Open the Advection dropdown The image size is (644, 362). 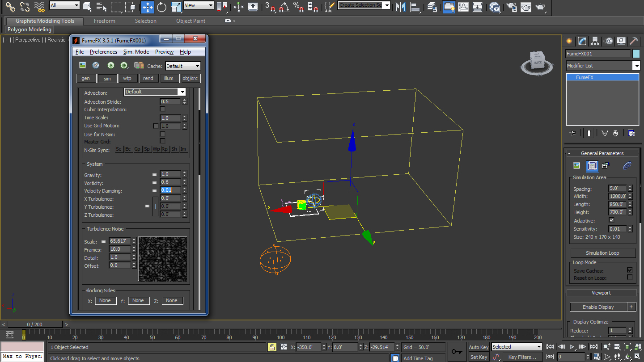tap(155, 92)
